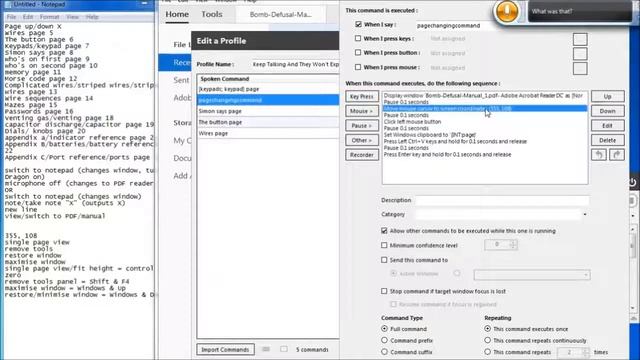Open the Category dropdown arrow
Viewport: 640px width, 360px height.
tap(584, 214)
